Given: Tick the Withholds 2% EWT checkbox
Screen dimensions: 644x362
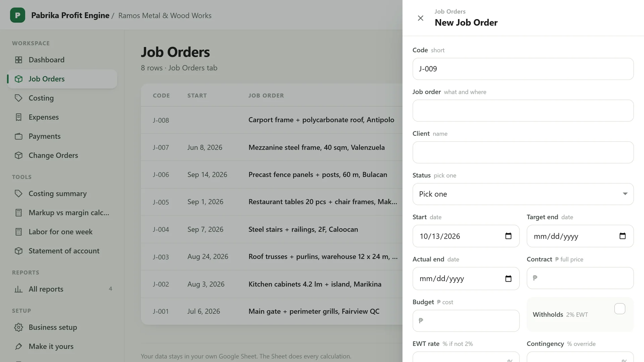Looking at the screenshot, I should (620, 308).
